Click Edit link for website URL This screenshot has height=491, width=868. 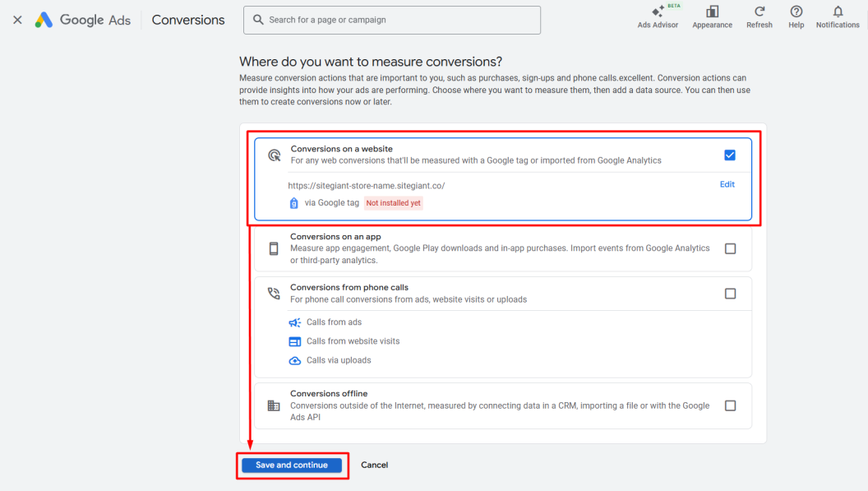(x=727, y=184)
